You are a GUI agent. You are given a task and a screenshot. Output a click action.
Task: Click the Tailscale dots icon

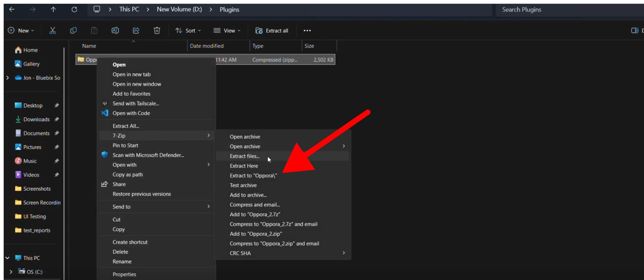coord(105,103)
